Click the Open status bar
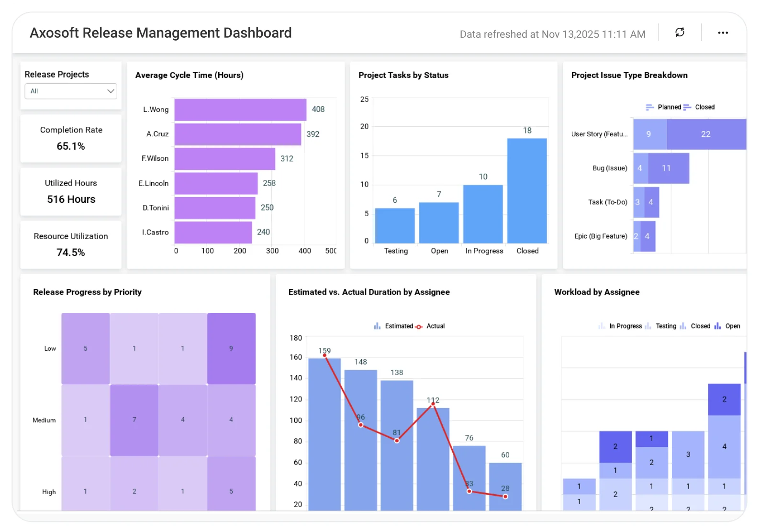This screenshot has height=532, width=759. point(439,223)
